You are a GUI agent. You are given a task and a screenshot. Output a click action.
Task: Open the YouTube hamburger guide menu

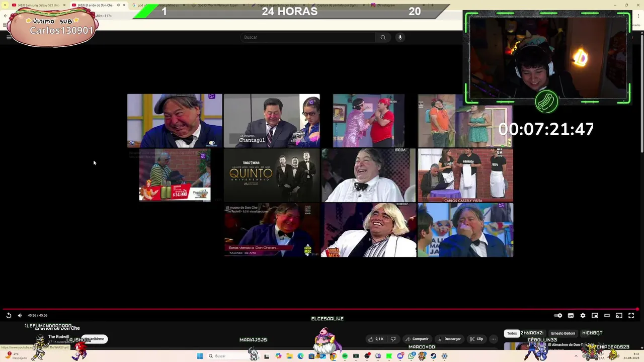(9, 37)
